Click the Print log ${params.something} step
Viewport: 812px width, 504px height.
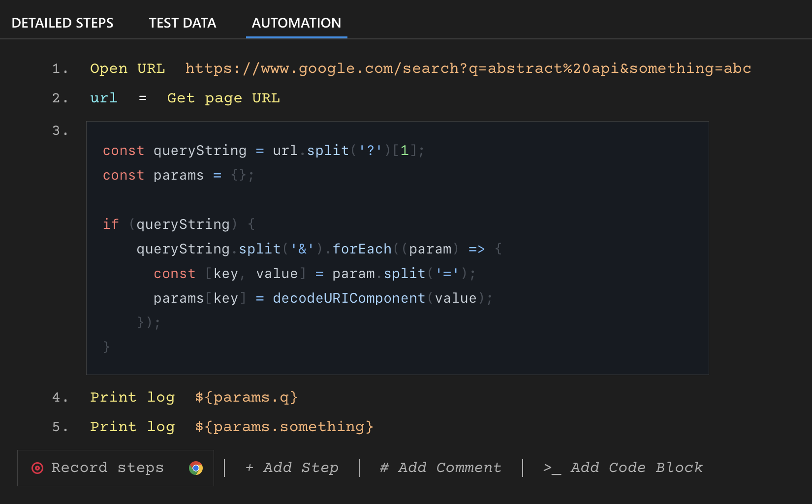click(x=231, y=427)
